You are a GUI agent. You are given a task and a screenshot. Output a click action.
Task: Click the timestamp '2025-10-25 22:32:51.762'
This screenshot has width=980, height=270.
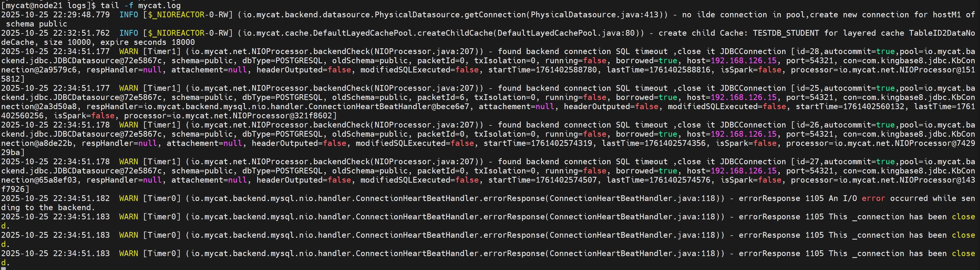[x=55, y=33]
